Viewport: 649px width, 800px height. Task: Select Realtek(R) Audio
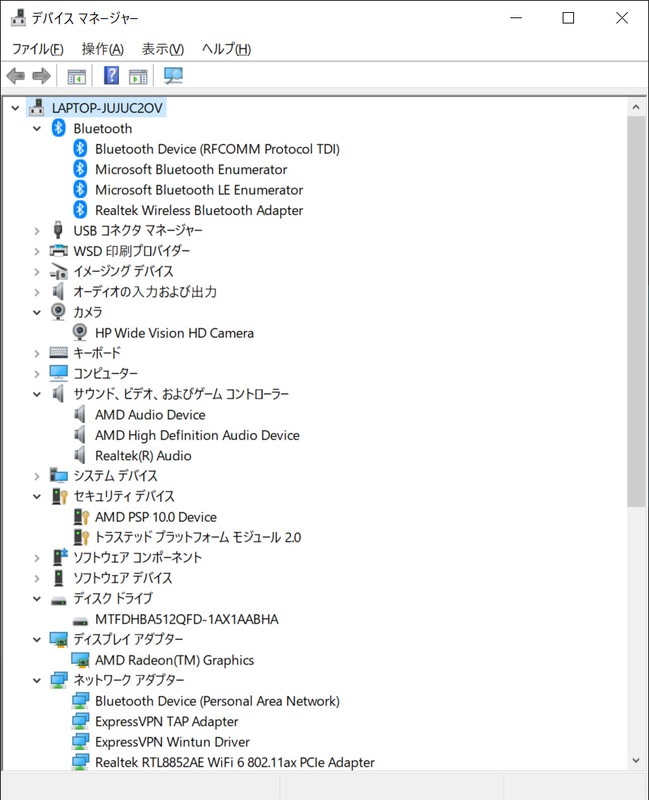coord(143,455)
